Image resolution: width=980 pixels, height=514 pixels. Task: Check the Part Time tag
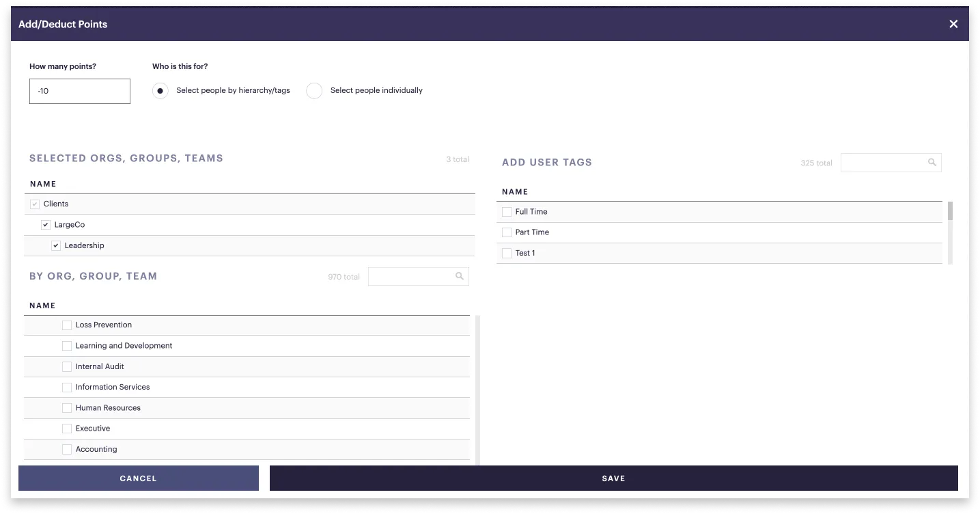507,232
